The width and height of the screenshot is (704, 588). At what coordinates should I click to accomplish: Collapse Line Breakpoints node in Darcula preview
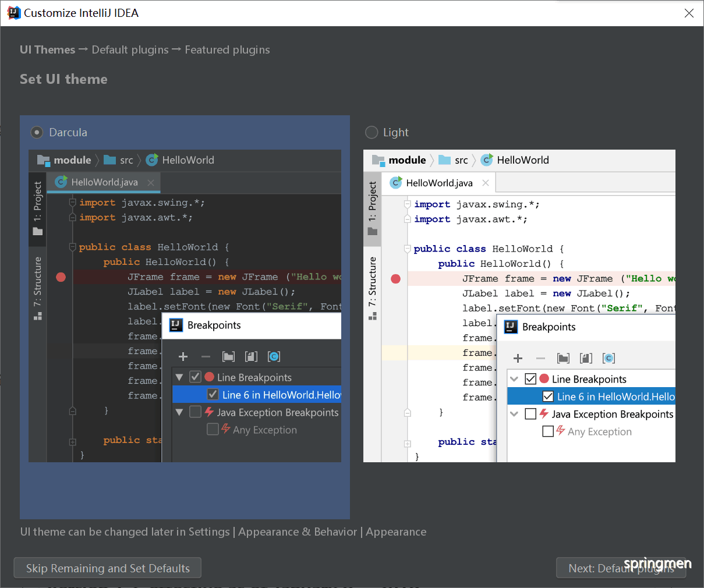point(179,377)
